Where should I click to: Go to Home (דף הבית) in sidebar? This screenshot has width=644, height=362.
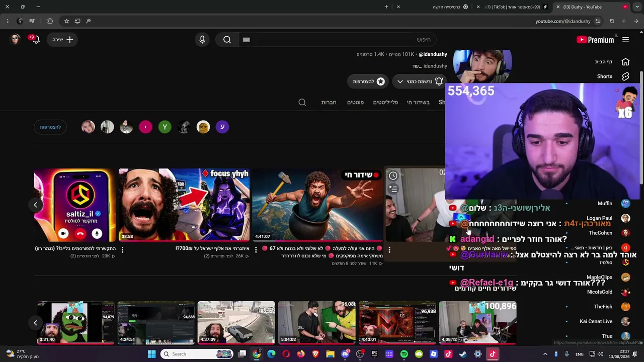click(x=612, y=62)
